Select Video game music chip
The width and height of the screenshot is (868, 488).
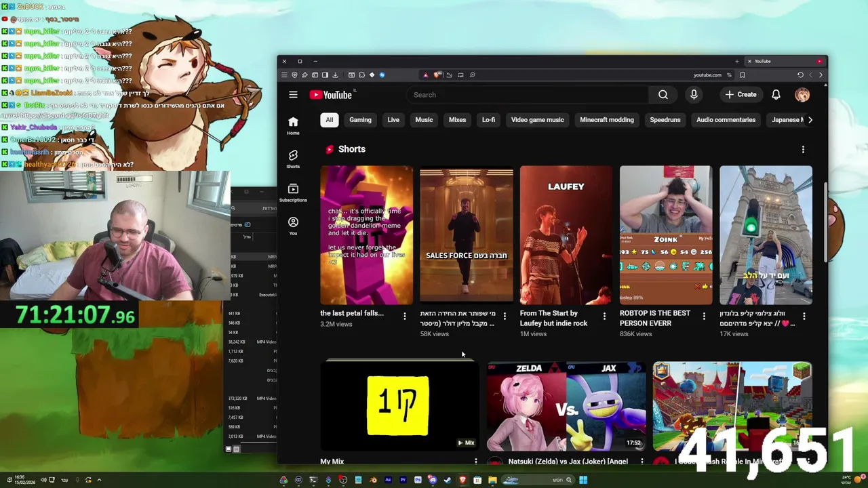point(537,120)
